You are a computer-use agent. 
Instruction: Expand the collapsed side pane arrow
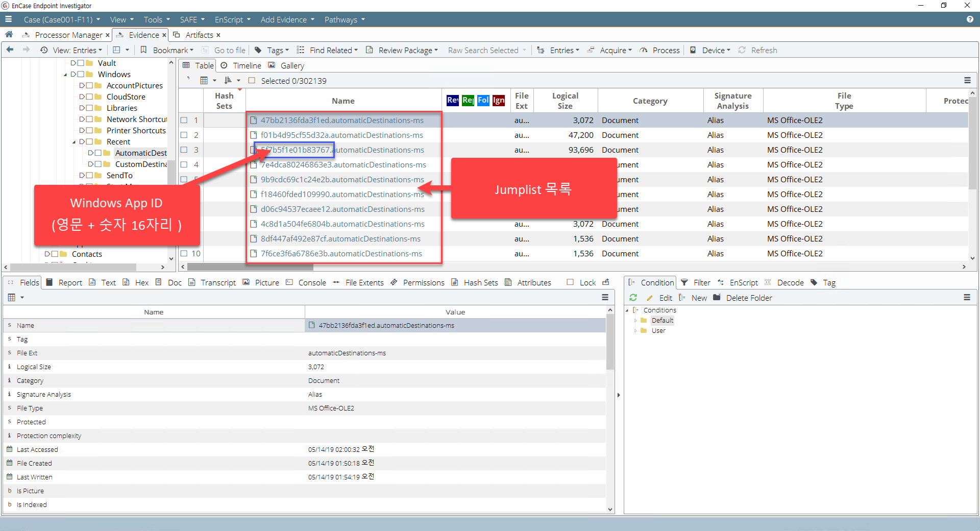(x=619, y=395)
